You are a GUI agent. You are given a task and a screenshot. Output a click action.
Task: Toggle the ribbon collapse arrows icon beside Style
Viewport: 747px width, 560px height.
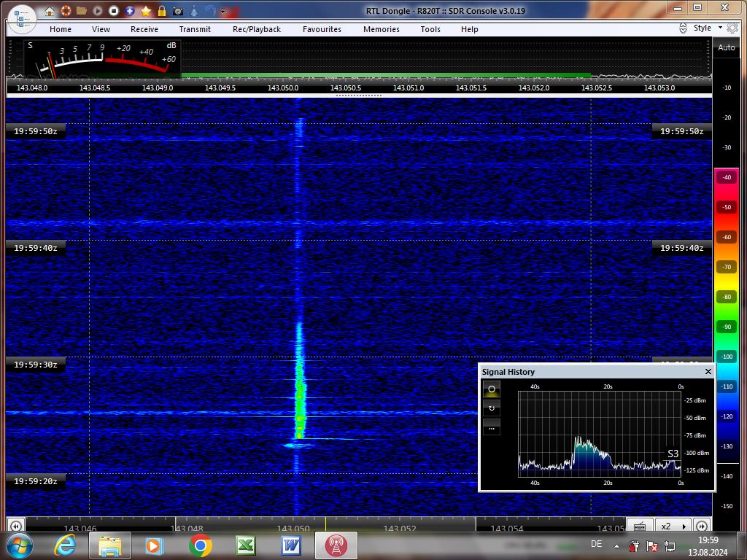(683, 28)
